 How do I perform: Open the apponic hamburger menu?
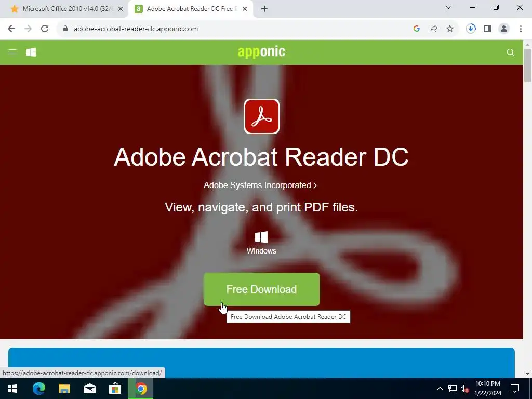[x=12, y=52]
